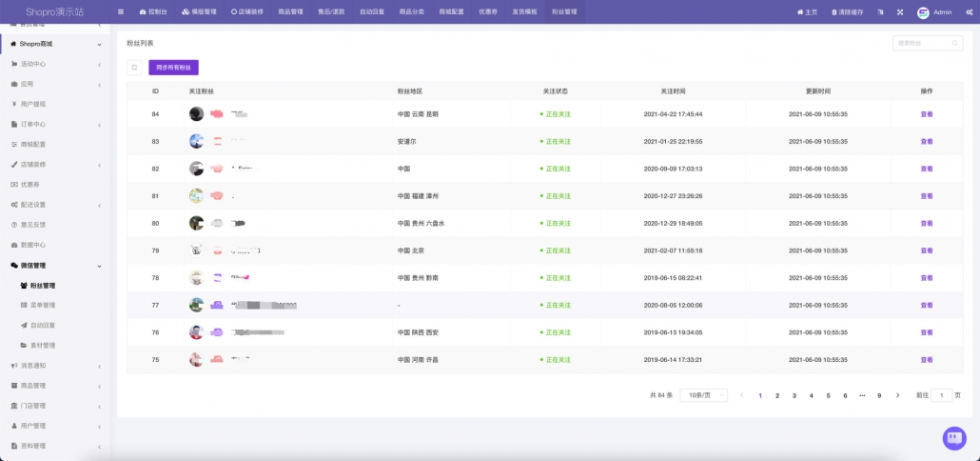Click 查看 for fan ID 75
This screenshot has width=980, height=461.
tap(927, 360)
